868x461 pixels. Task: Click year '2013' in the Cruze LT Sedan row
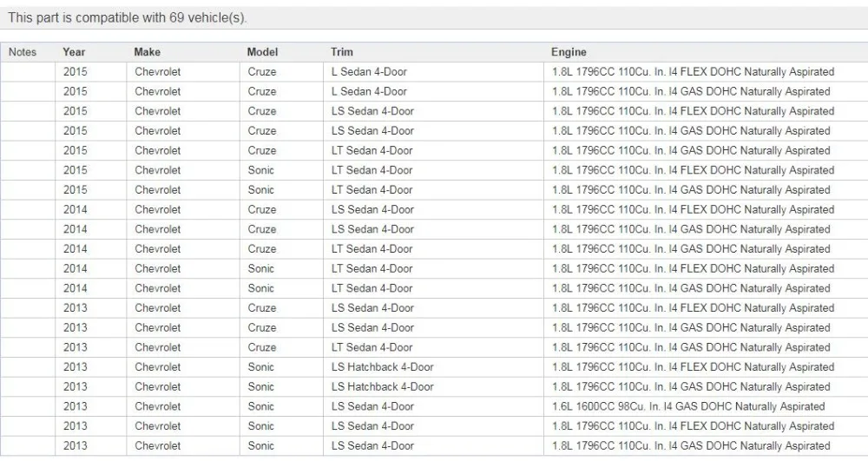tap(76, 347)
